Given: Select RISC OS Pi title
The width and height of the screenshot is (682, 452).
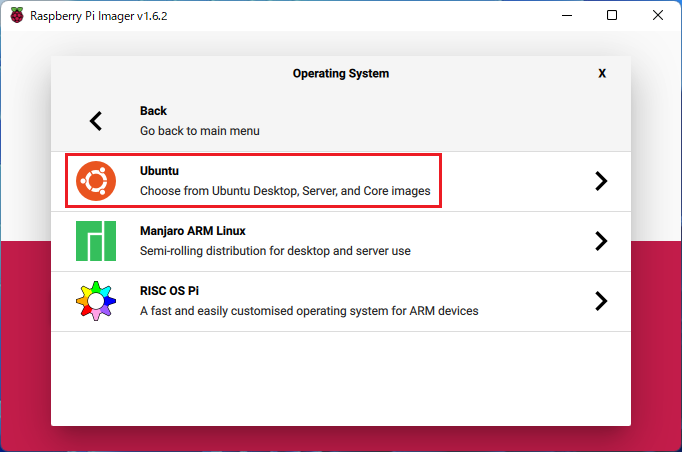Looking at the screenshot, I should (169, 291).
